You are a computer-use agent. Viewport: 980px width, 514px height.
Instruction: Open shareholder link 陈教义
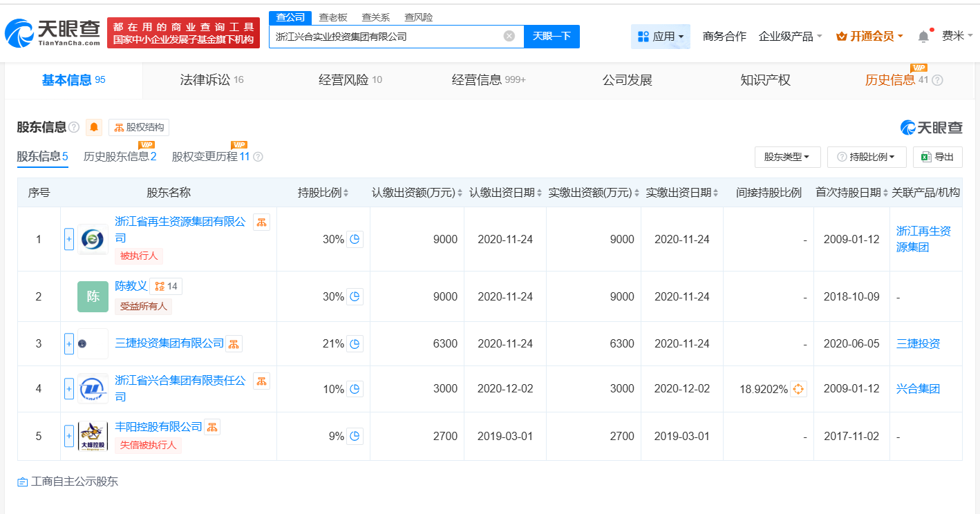131,286
